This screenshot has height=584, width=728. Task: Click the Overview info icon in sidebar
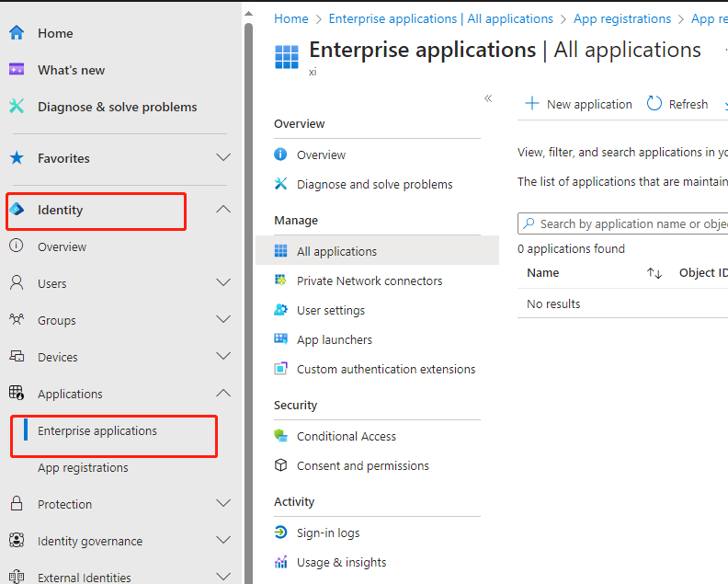pyautogui.click(x=17, y=246)
